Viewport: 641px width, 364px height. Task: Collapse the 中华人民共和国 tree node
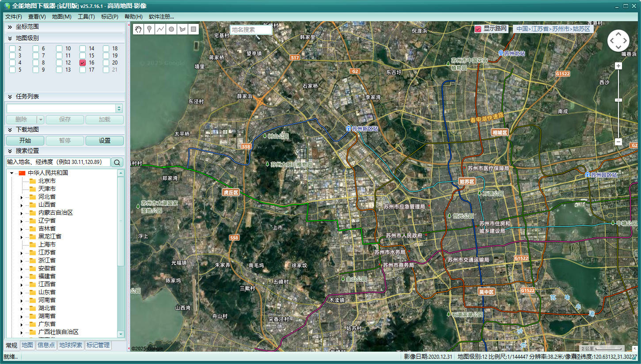[x=12, y=173]
